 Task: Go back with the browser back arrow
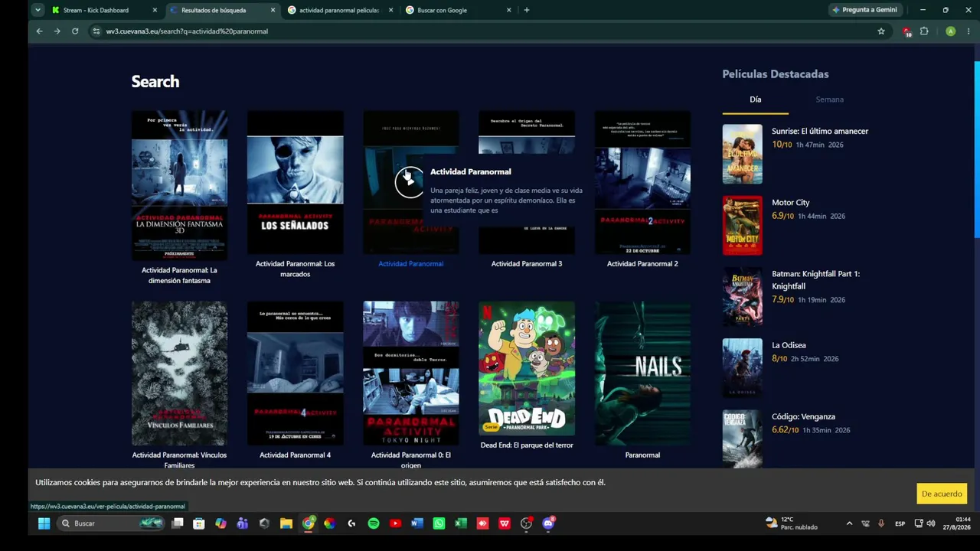point(39,31)
